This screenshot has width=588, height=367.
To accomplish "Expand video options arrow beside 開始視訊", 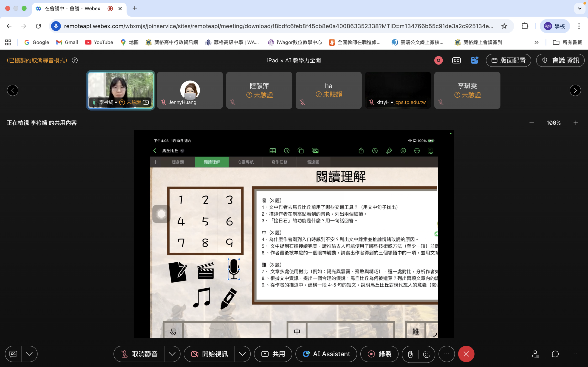I will (x=242, y=354).
